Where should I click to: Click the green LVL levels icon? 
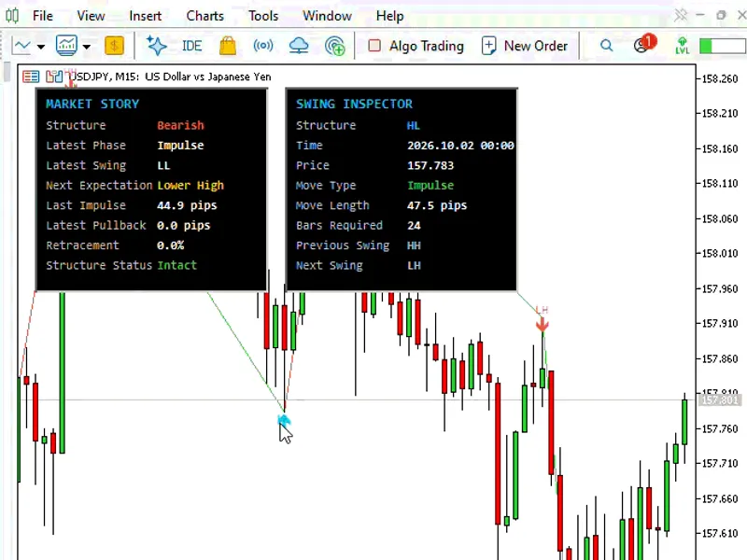coord(683,46)
